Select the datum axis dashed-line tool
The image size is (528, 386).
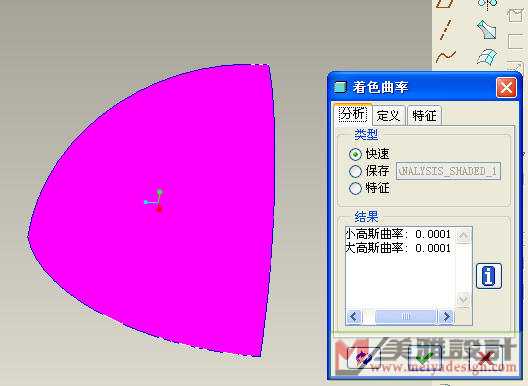pyautogui.click(x=447, y=30)
